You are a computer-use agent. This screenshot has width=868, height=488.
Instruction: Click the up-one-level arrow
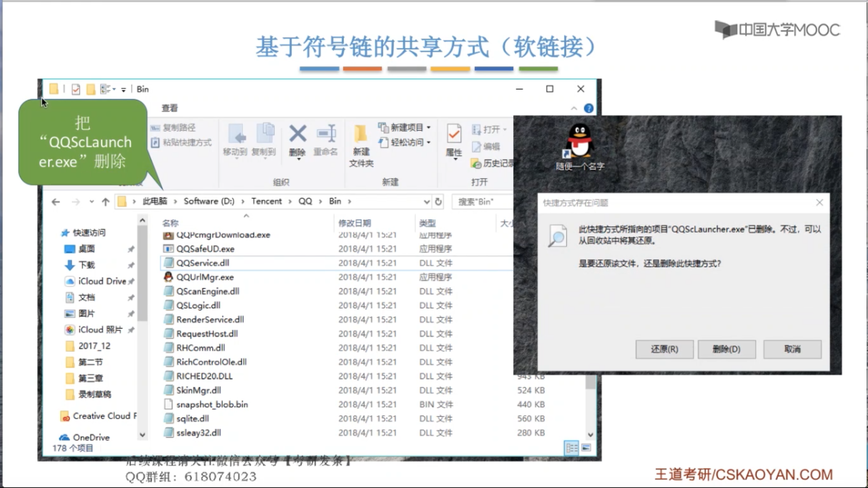tap(106, 202)
